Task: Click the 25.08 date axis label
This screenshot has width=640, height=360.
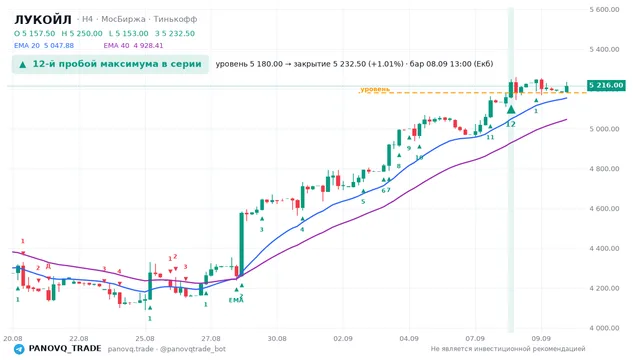Action: pos(145,339)
